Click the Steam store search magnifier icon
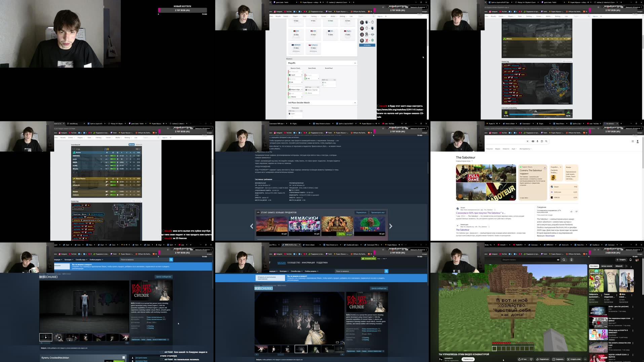Viewport: 644px width, 362px height. point(386,271)
